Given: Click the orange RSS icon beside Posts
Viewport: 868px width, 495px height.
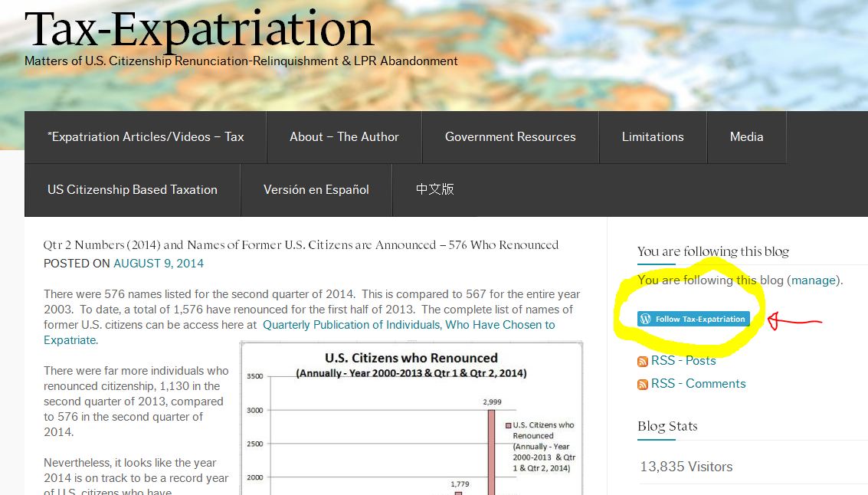Looking at the screenshot, I should 643,362.
